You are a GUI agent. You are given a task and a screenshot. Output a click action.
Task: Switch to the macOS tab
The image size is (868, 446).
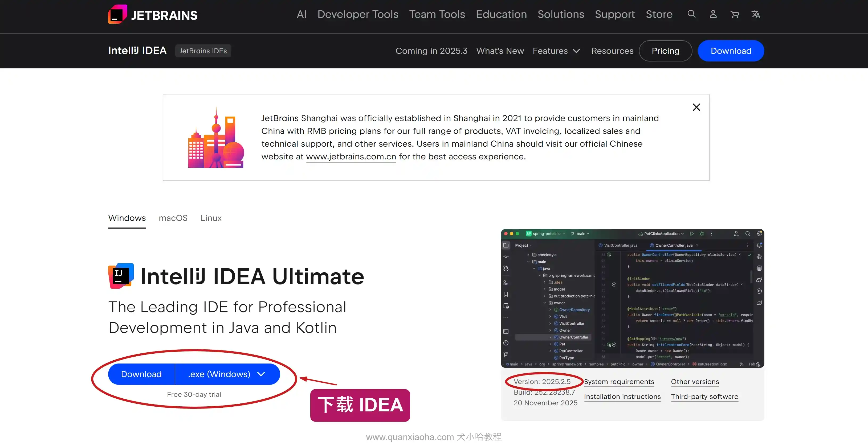tap(173, 218)
